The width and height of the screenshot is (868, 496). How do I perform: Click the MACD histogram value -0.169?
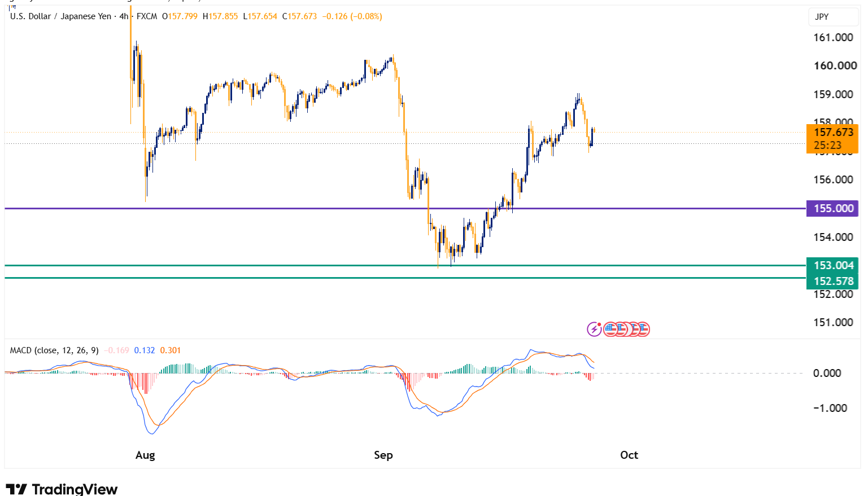[x=117, y=350]
